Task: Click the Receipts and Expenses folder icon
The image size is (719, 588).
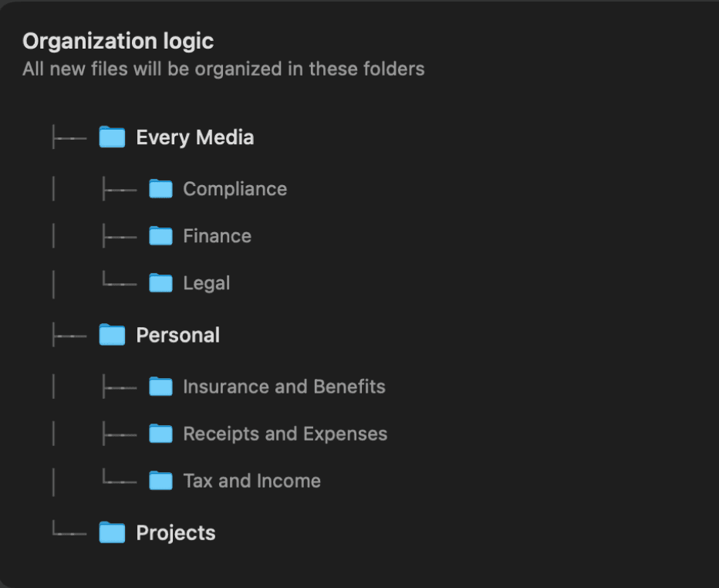Action: point(160,434)
